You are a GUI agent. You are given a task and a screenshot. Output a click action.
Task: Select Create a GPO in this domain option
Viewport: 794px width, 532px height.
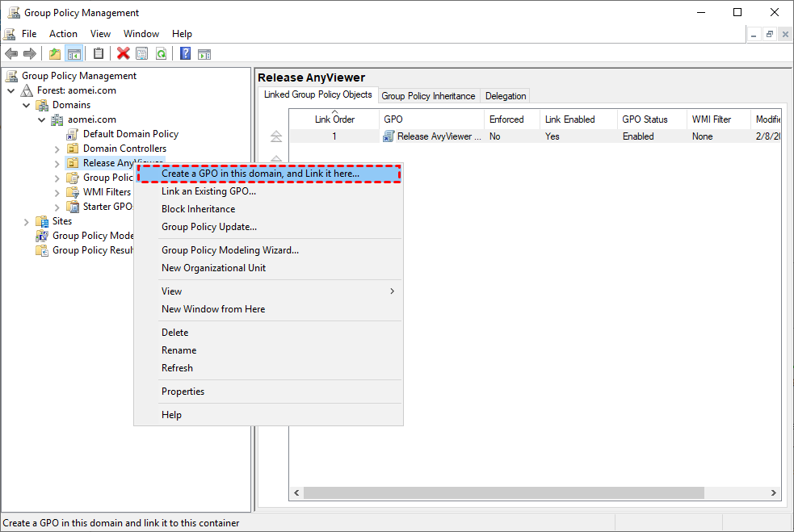[x=260, y=174]
